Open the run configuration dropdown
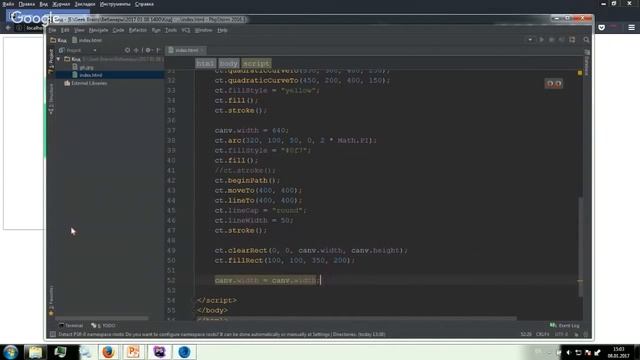The image size is (640, 360). (x=530, y=40)
